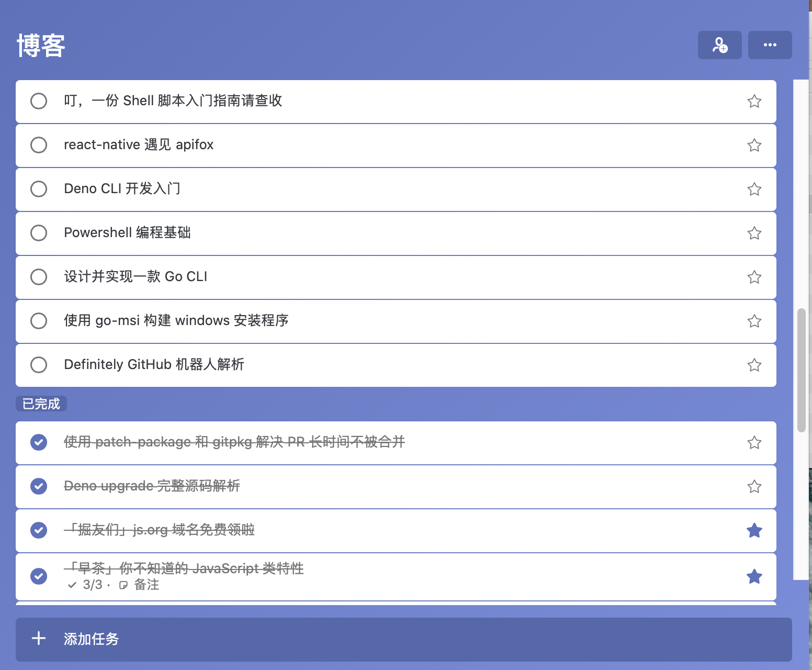Open the Powershell 编程基础 task
This screenshot has height=670, width=812.
396,233
